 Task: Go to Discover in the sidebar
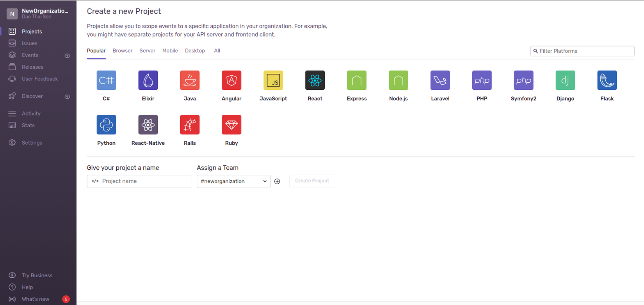click(32, 96)
